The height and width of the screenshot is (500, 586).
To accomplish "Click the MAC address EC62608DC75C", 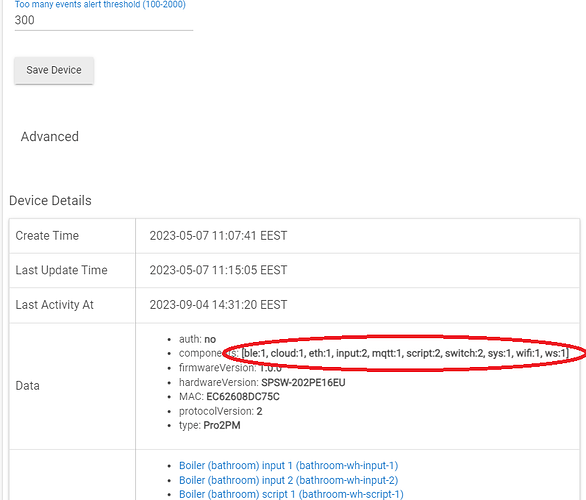I will coord(243,397).
